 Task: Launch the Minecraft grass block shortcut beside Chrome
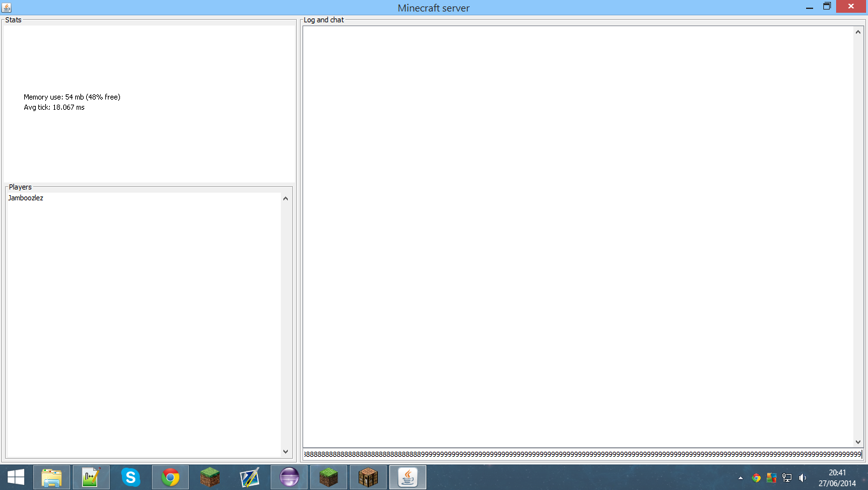[210, 477]
